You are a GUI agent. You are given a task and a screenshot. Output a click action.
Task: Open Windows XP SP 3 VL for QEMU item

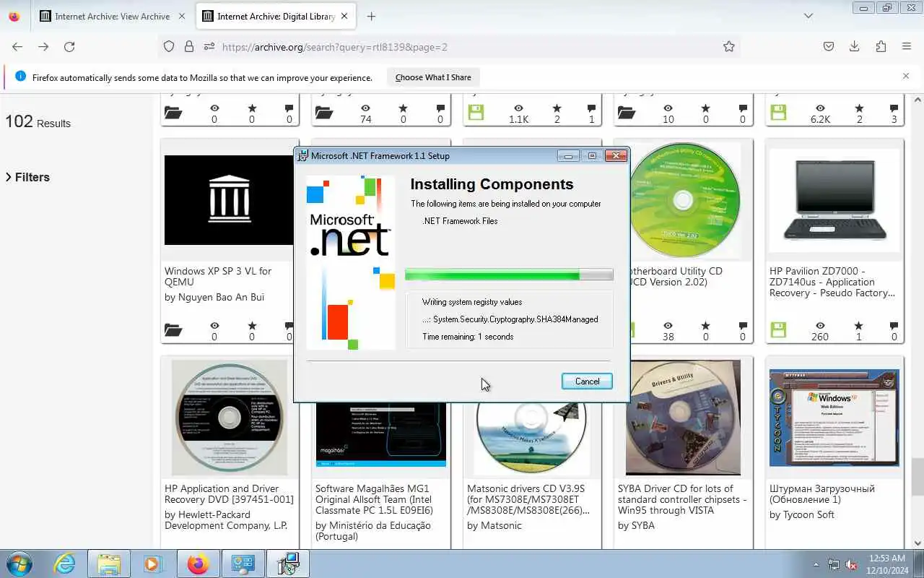(218, 276)
